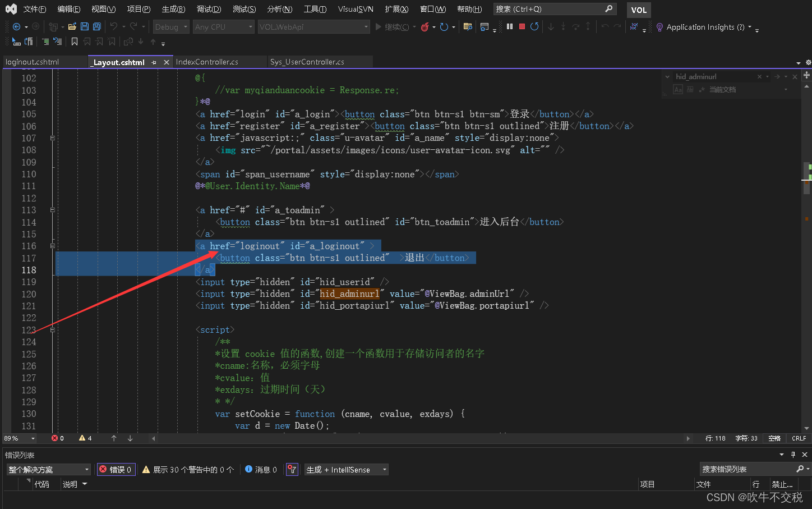
Task: Open the 调试(D) debug menu
Action: (209, 9)
